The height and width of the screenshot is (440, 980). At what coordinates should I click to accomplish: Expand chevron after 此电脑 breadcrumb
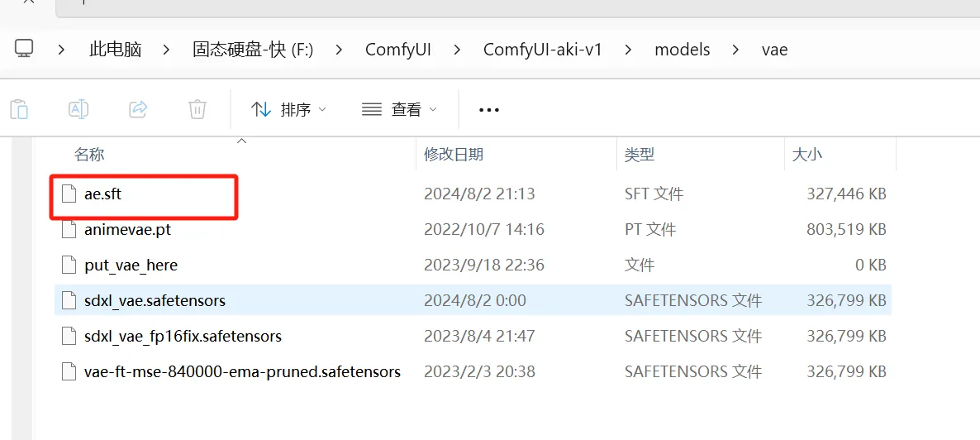[x=167, y=50]
